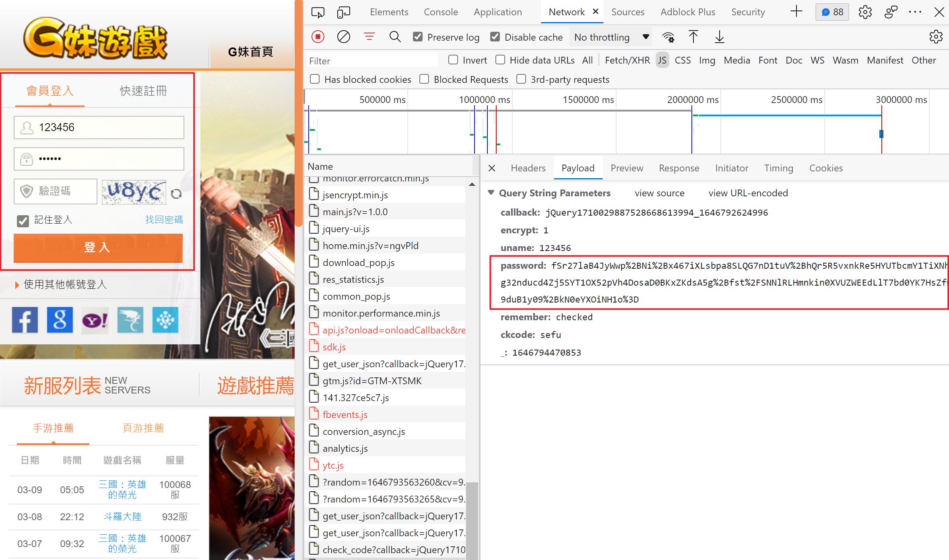Expand 使用其他帳號登入 section
949x560 pixels.
[x=60, y=284]
